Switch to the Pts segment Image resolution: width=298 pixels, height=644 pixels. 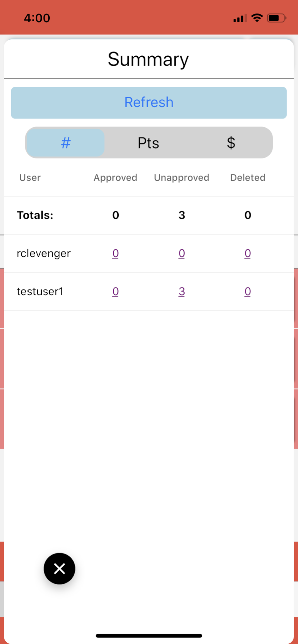(x=148, y=143)
